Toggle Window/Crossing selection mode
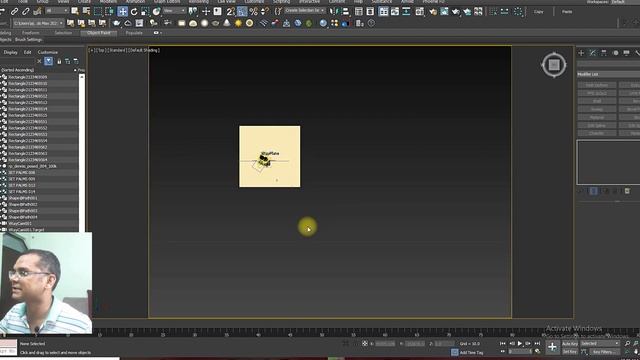Viewport: 640px width, 360px height. pyautogui.click(x=109, y=11)
